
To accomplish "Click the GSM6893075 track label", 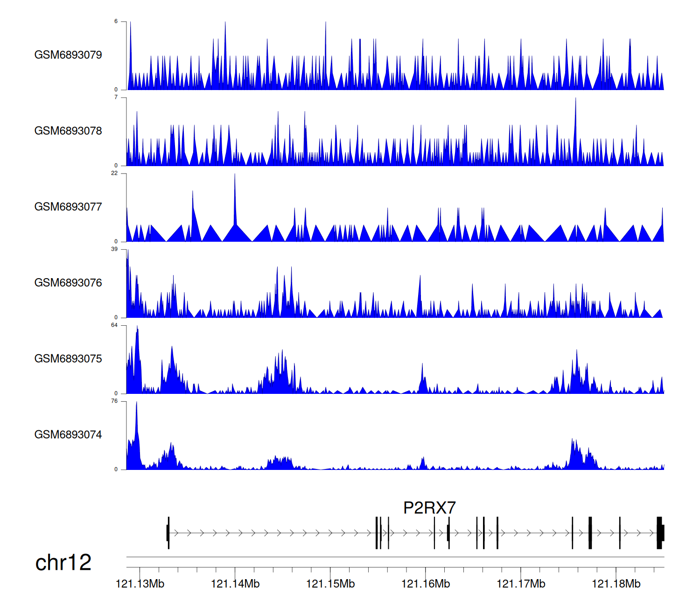I will click(68, 359).
